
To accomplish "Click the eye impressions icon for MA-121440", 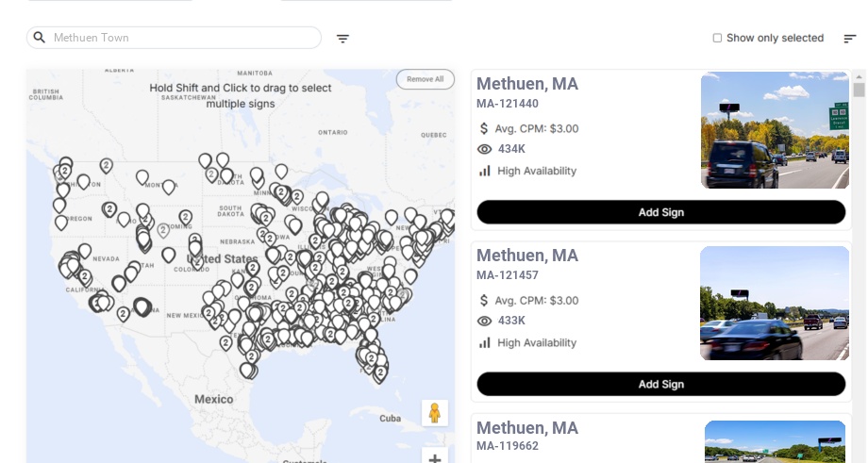I will tap(485, 149).
